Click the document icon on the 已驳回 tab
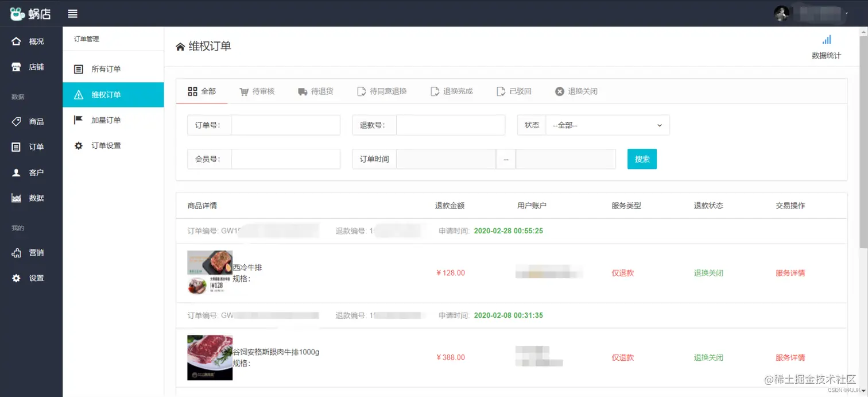The height and width of the screenshot is (397, 868). (x=501, y=91)
